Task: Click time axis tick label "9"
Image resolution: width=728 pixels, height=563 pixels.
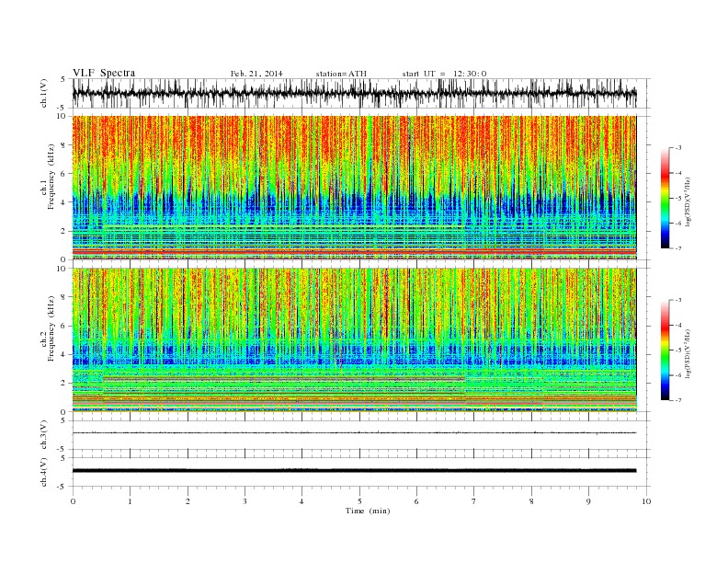Action: (x=588, y=501)
